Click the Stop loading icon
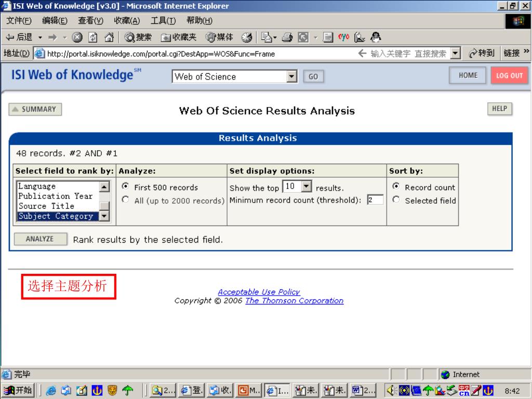The image size is (532, 399). click(77, 37)
